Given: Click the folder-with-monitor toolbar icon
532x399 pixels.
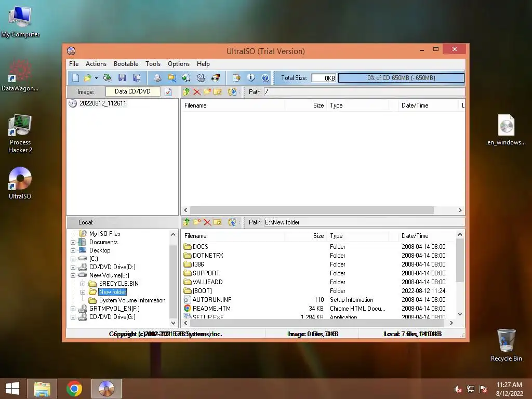Looking at the screenshot, I should 171,78.
